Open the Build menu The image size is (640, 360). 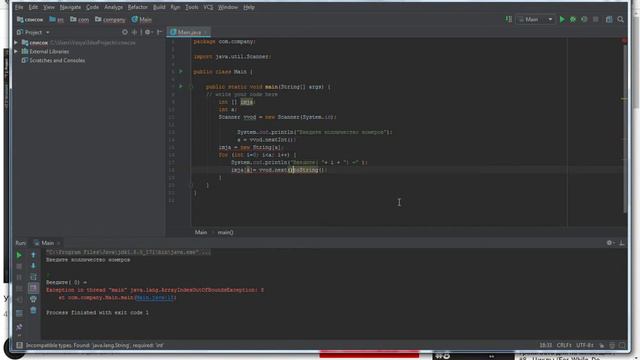[159, 7]
